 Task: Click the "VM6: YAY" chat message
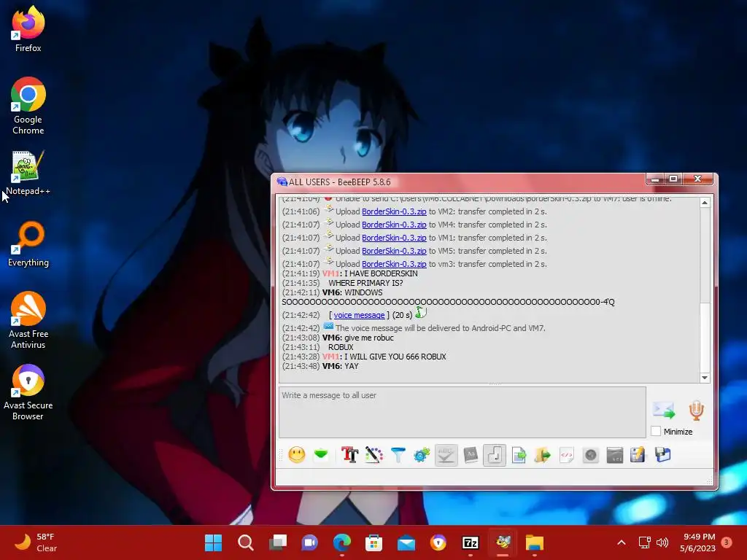coord(340,366)
